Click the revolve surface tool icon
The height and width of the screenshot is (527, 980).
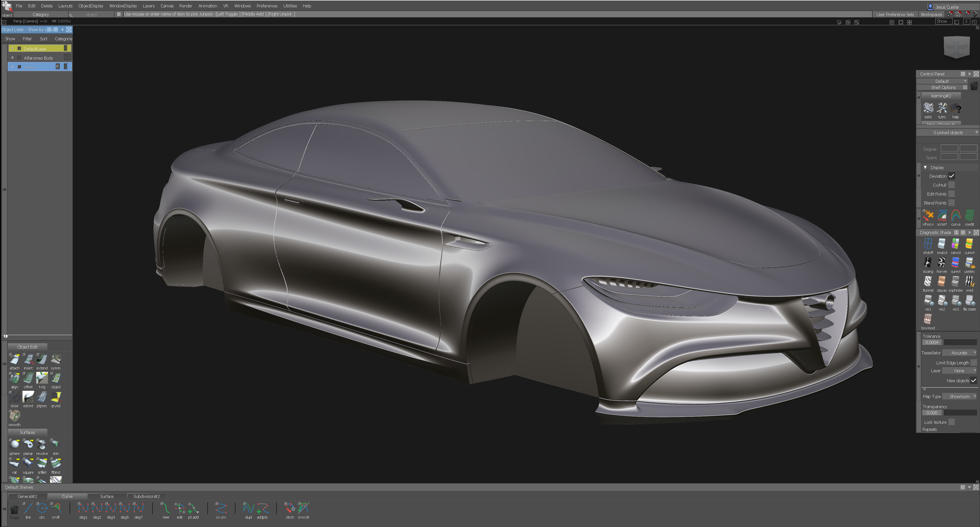click(42, 444)
